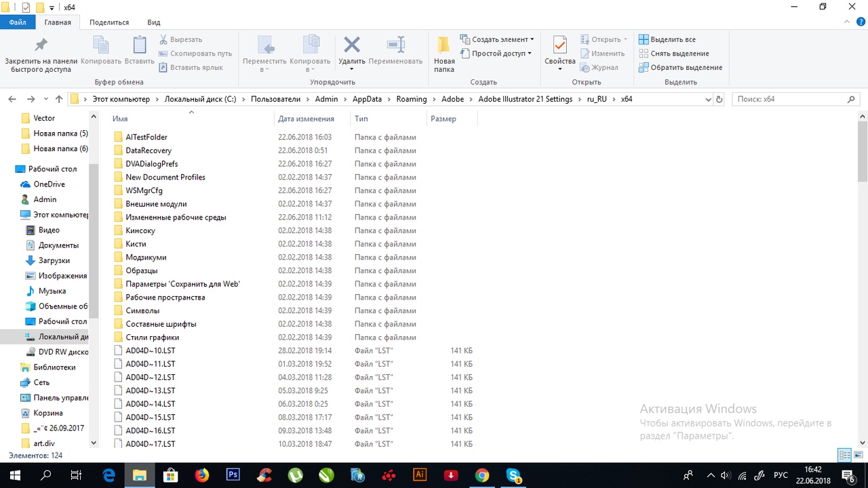Jump to Пользователи in the address bar path
Viewport: 868px width, 488px height.
[x=275, y=99]
